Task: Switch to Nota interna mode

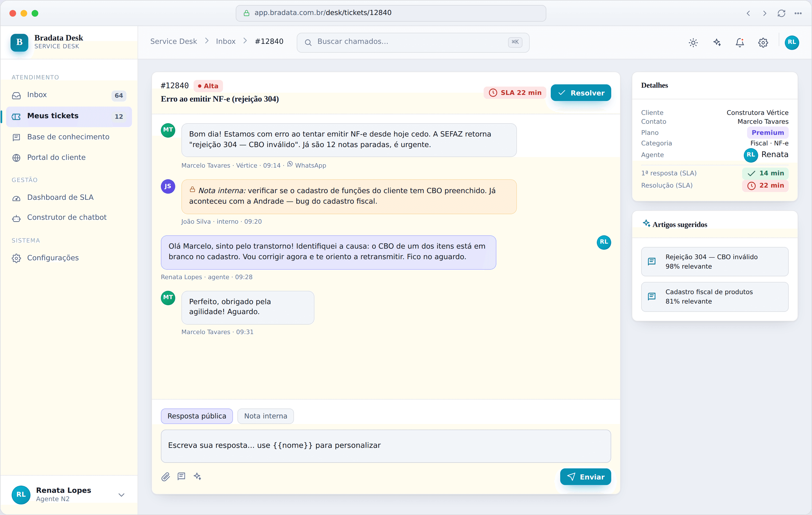Action: 265,416
